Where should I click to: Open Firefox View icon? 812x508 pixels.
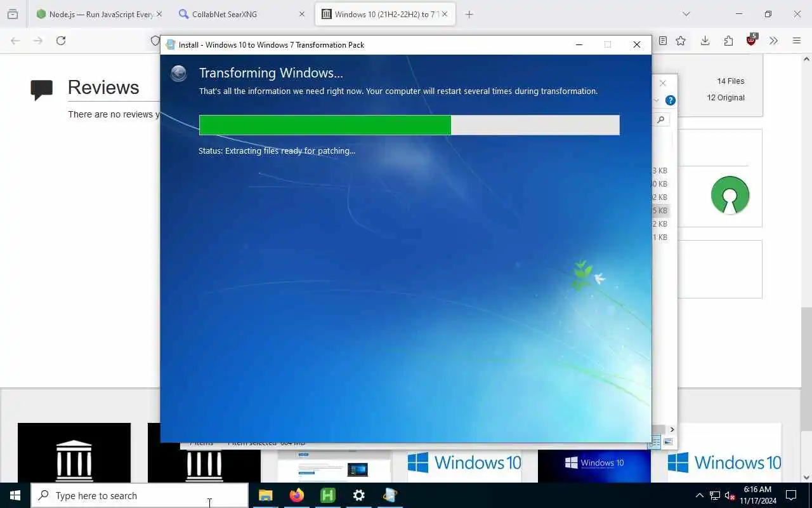(13, 14)
